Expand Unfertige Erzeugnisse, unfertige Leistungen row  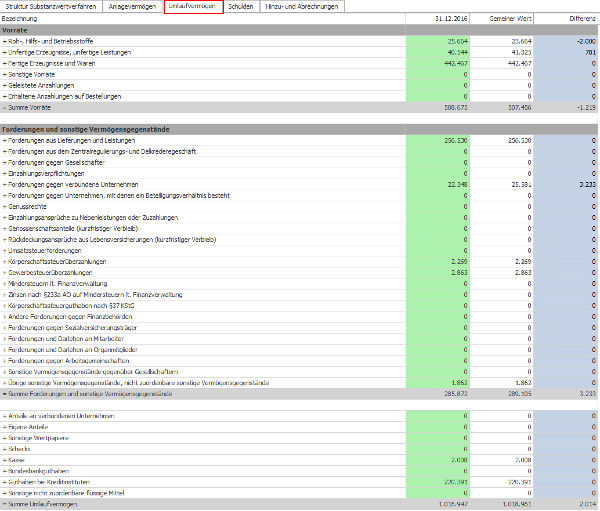(x=5, y=52)
